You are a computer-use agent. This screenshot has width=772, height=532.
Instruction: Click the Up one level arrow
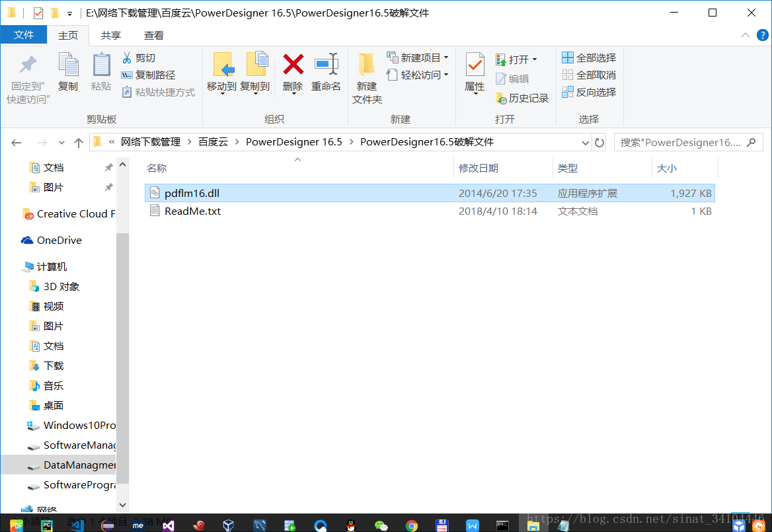(x=78, y=143)
